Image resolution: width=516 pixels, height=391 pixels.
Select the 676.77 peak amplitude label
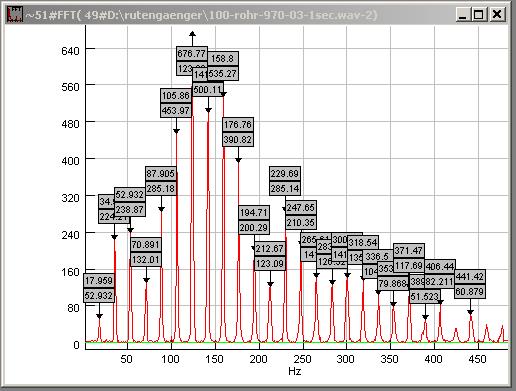click(x=192, y=54)
